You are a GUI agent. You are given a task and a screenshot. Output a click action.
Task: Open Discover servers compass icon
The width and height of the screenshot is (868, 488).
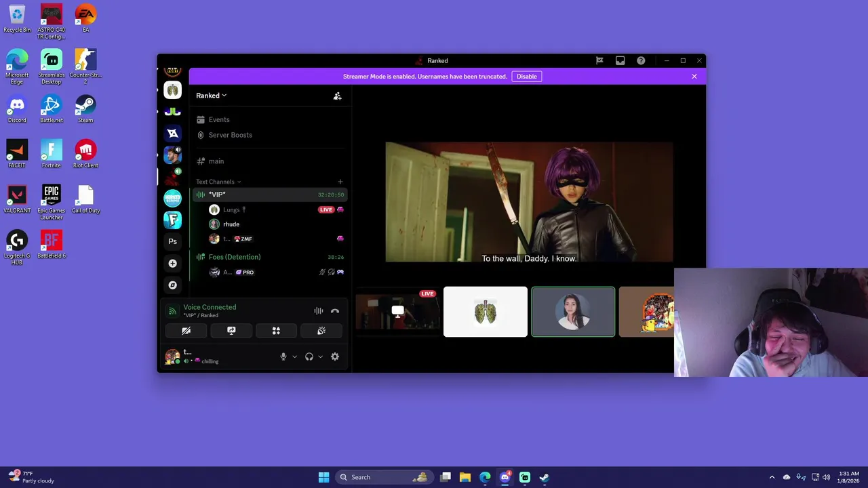pyautogui.click(x=173, y=285)
